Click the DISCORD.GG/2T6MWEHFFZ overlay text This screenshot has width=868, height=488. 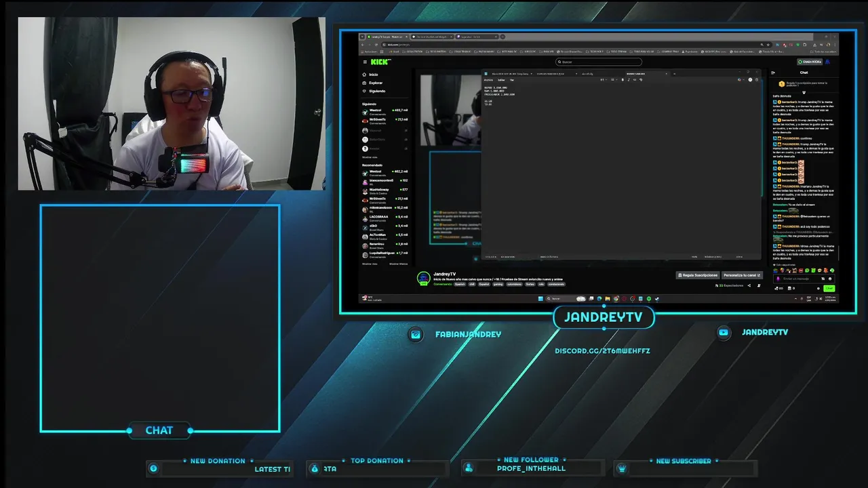(602, 350)
